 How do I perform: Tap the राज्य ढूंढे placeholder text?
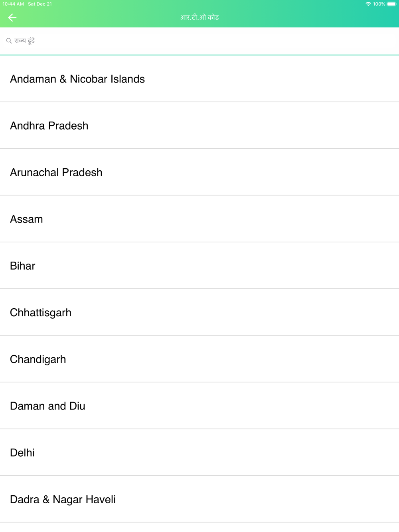[25, 41]
